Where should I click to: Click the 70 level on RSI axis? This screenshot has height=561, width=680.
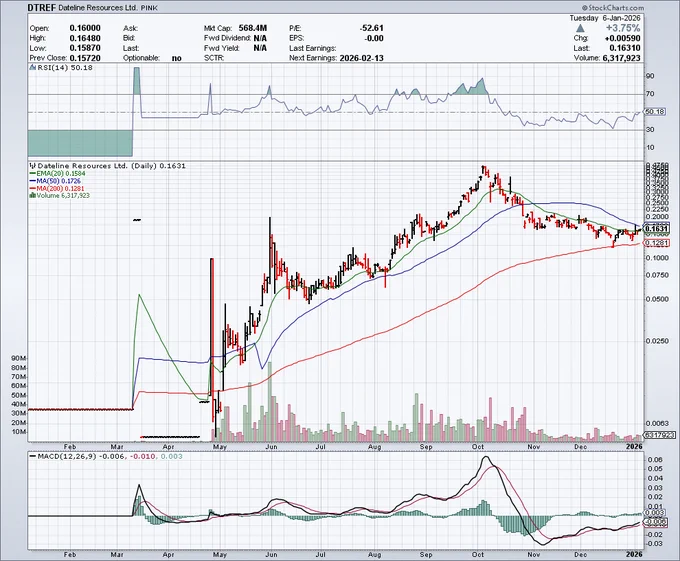tap(650, 94)
